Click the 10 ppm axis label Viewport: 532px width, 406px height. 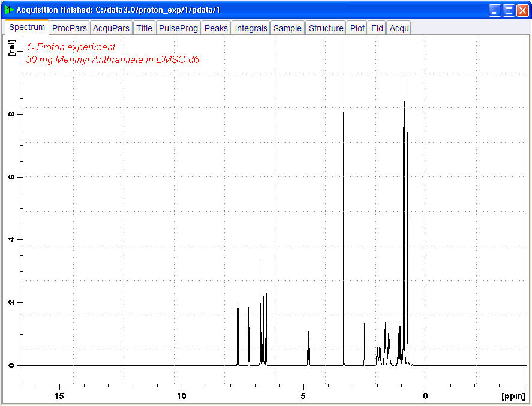click(182, 395)
